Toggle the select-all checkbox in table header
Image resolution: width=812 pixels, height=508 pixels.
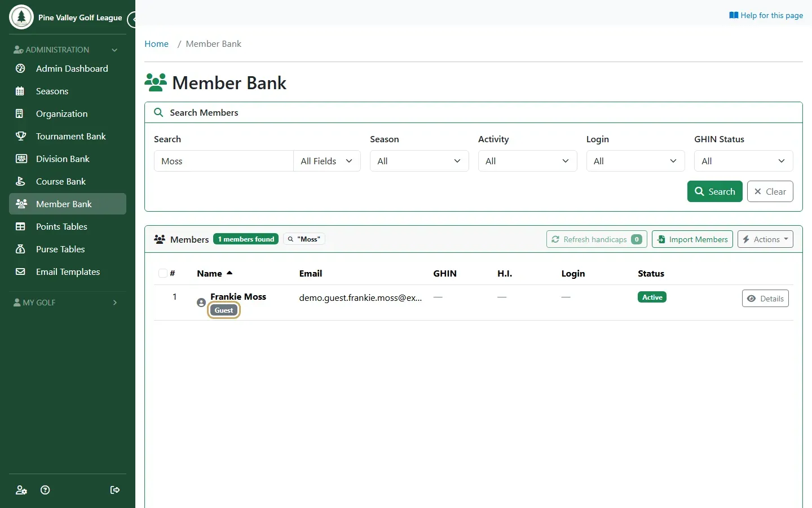pyautogui.click(x=162, y=273)
